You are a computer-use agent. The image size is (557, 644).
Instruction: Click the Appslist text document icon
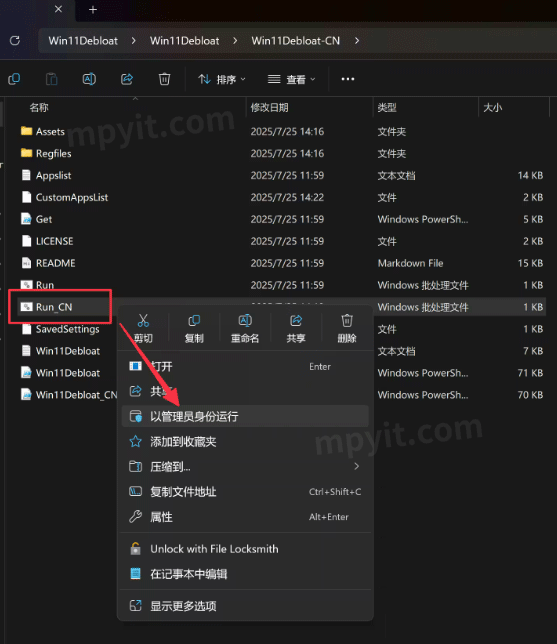pos(26,175)
